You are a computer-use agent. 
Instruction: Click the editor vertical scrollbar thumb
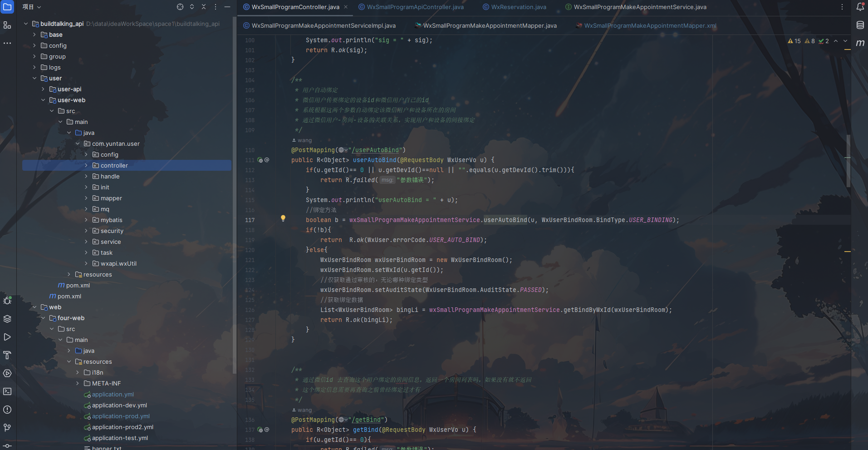[x=848, y=161]
